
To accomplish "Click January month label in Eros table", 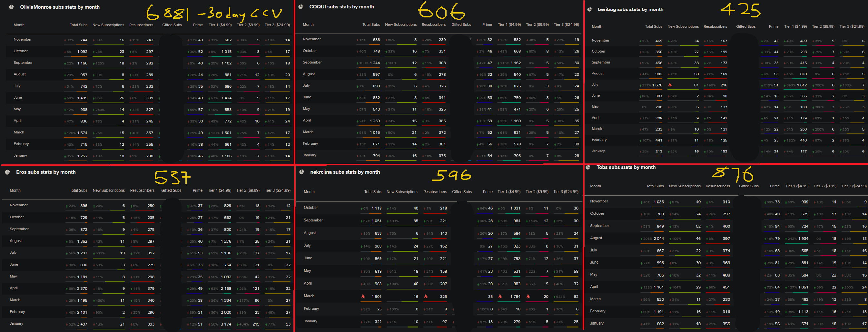I will [x=16, y=324].
